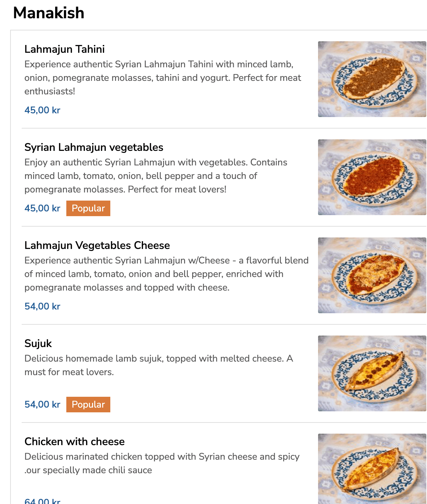Image resolution: width=427 pixels, height=504 pixels.
Task: Click the Lahmajun Vegetables Cheese 54,00 kr price
Action: [42, 306]
